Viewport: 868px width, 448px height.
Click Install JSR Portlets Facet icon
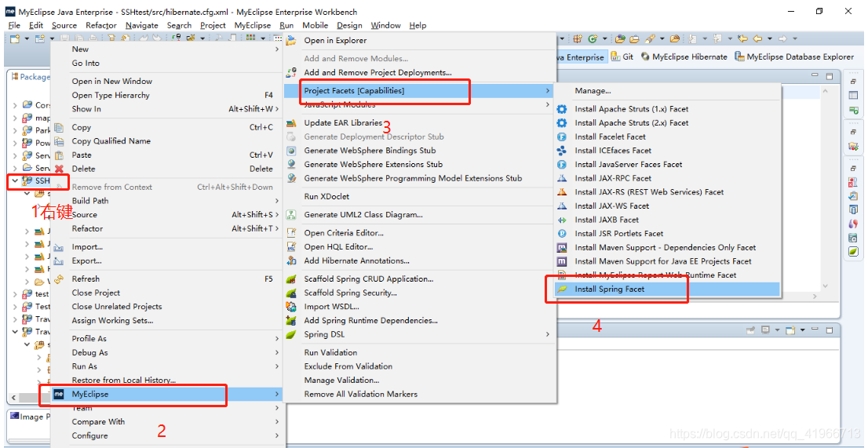(x=562, y=233)
